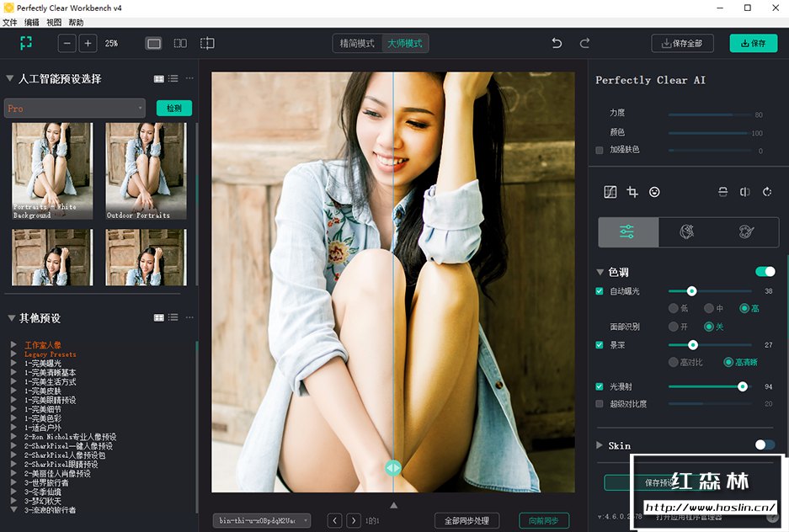Uncheck the 自动曝光 checkbox
The height and width of the screenshot is (532, 789).
click(600, 291)
